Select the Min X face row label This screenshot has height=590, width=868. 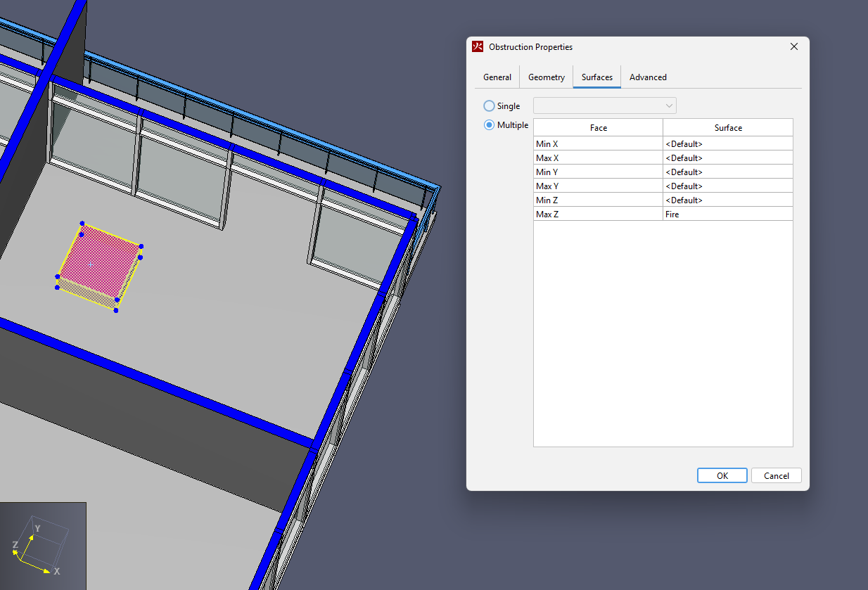598,143
